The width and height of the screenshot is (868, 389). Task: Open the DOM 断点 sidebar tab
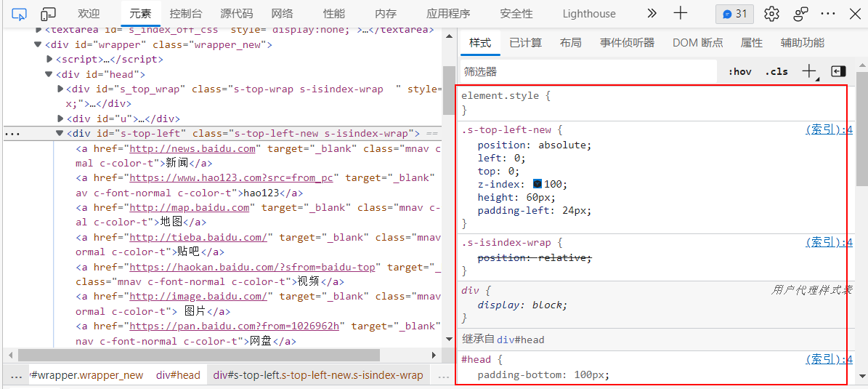click(697, 43)
